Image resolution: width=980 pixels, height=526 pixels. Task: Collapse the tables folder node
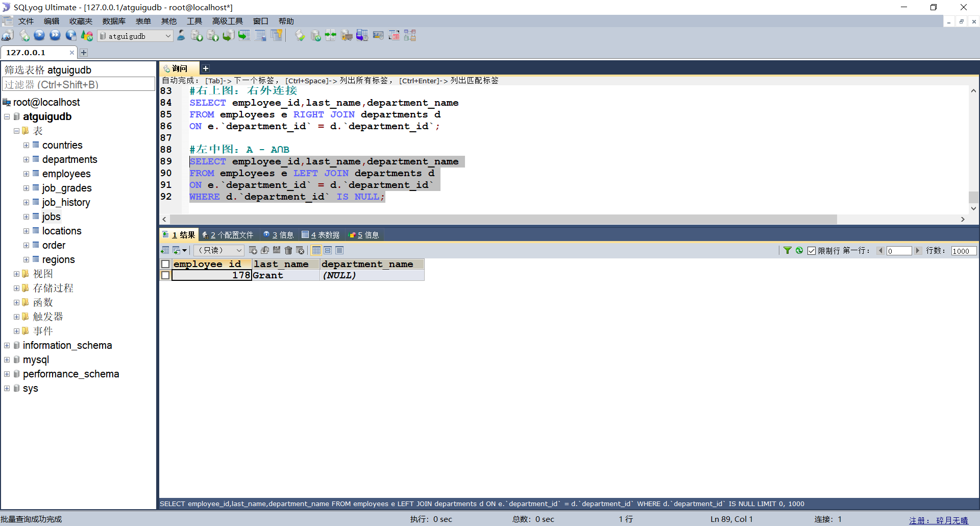tap(16, 131)
